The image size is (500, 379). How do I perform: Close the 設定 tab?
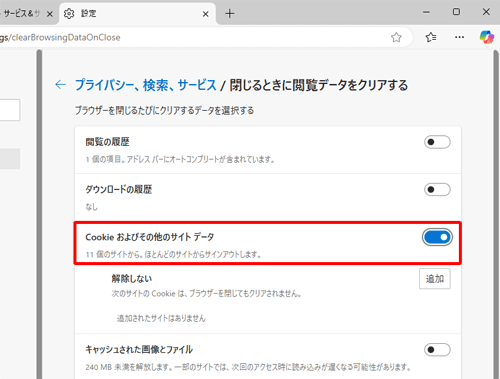pos(206,14)
